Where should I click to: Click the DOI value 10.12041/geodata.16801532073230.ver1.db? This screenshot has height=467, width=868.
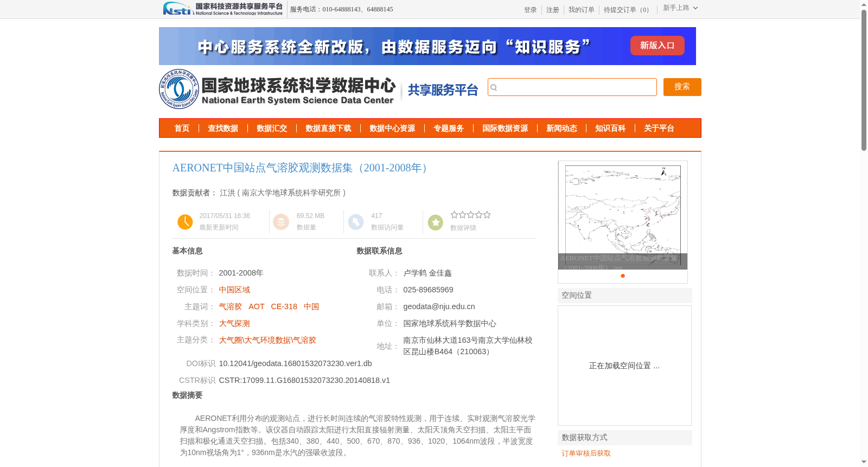[x=295, y=363]
